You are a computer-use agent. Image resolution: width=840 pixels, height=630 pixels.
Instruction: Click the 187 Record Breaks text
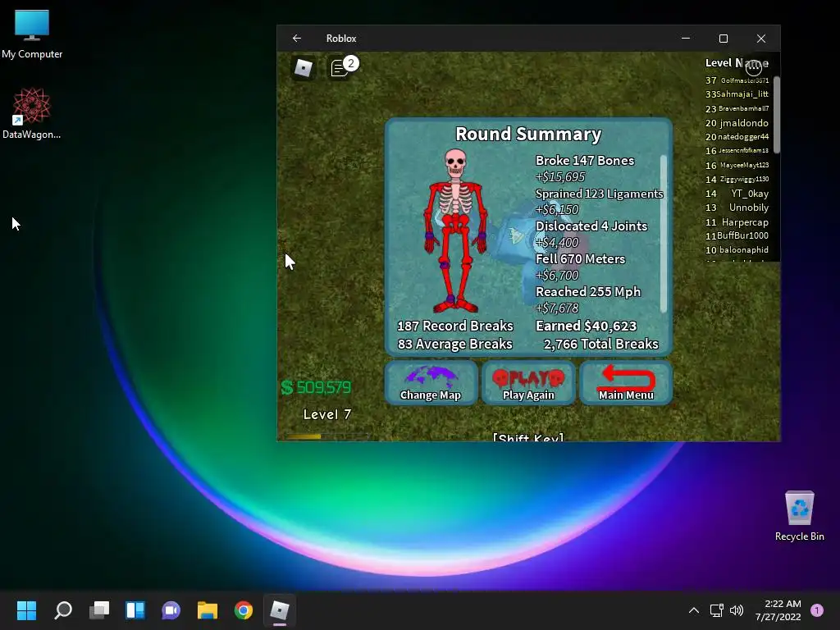pyautogui.click(x=454, y=326)
